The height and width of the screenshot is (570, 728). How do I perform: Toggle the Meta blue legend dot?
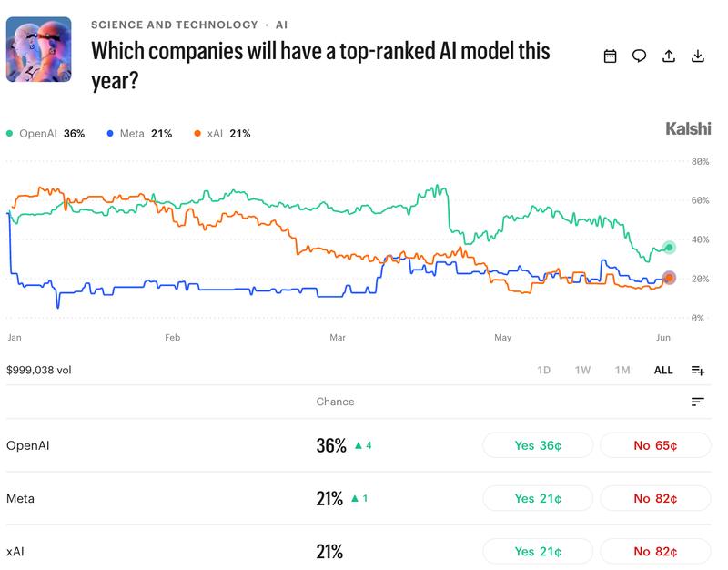point(110,134)
